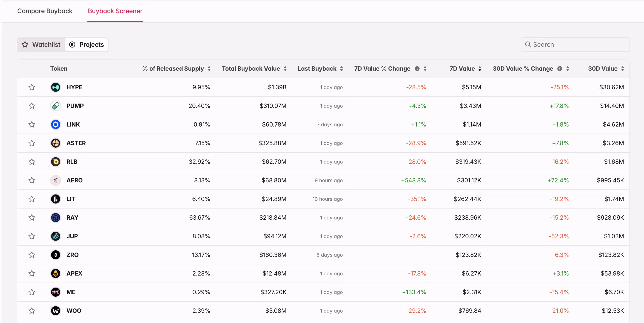Click the Token column header
644x323 pixels.
(x=59, y=69)
